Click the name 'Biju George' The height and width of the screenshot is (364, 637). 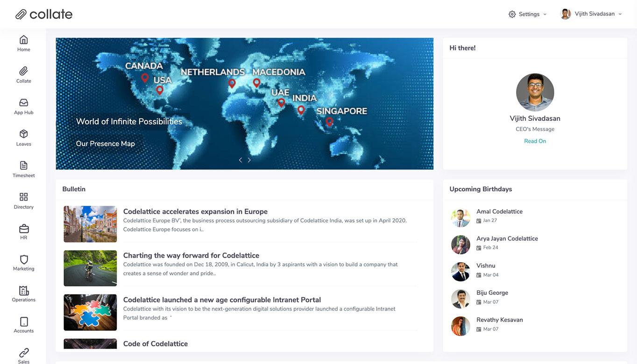point(492,293)
